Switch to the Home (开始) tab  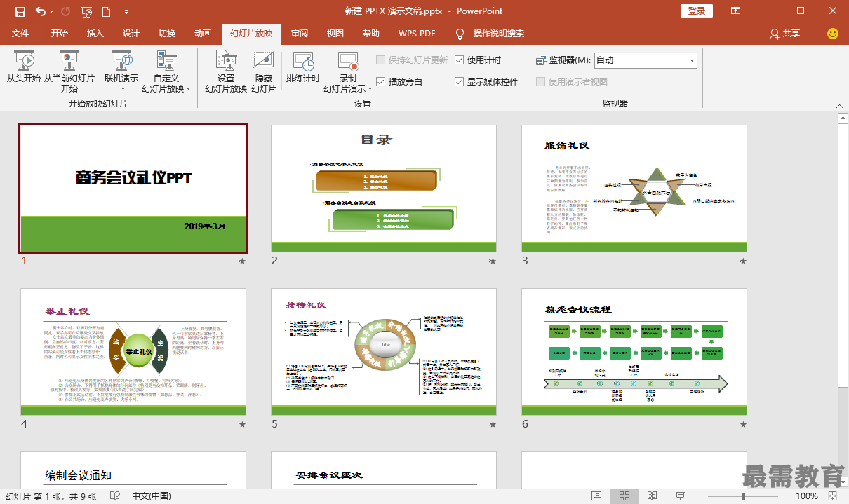(x=60, y=34)
